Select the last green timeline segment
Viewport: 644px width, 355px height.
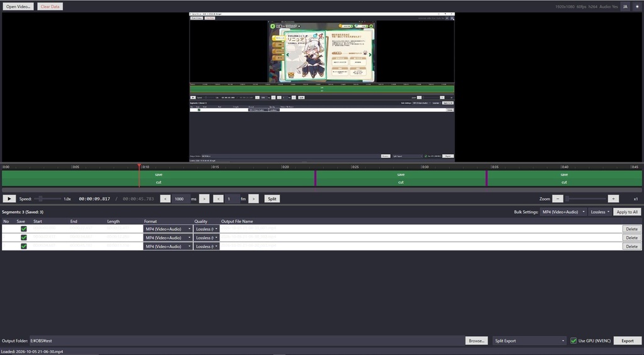coord(564,178)
